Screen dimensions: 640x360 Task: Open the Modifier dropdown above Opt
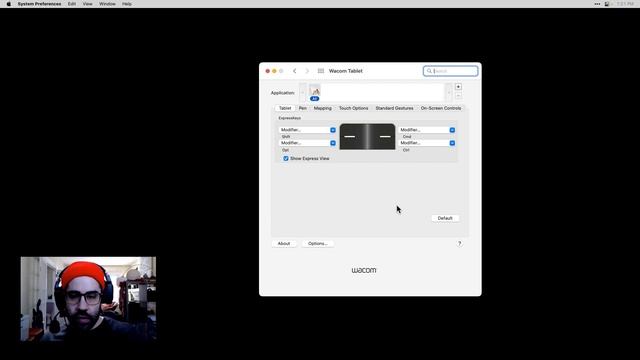[307, 143]
